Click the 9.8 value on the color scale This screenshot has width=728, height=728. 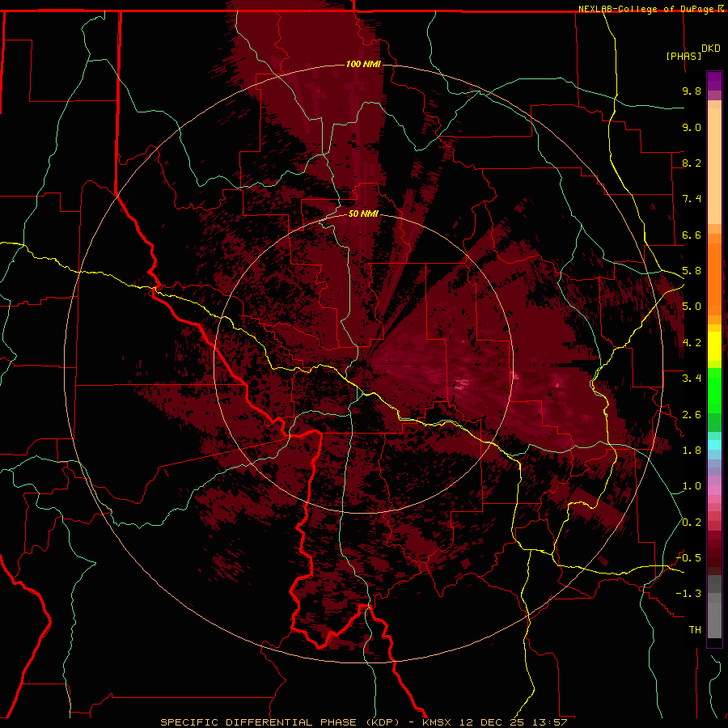(x=692, y=91)
